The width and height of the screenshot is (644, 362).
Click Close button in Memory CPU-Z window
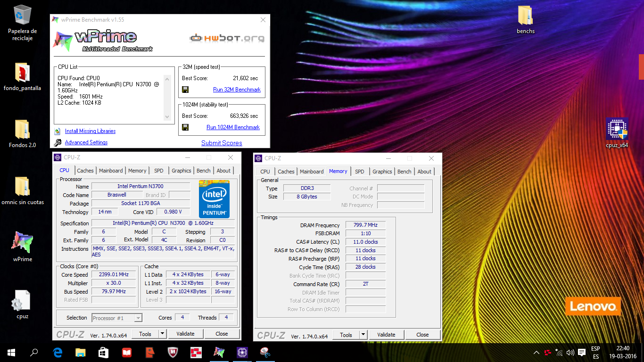tap(422, 335)
